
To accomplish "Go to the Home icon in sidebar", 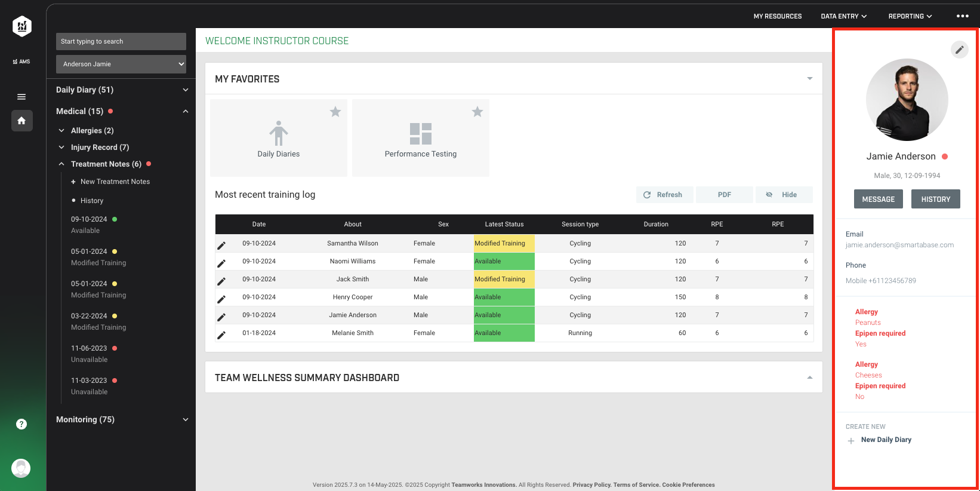I will click(21, 121).
